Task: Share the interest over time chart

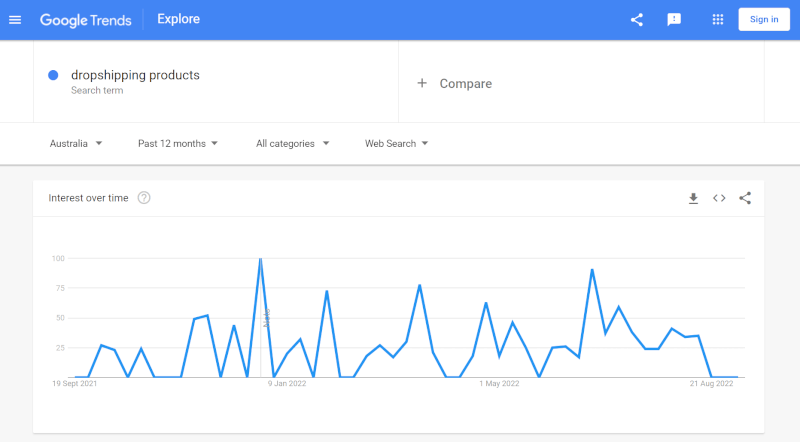Action: point(745,198)
